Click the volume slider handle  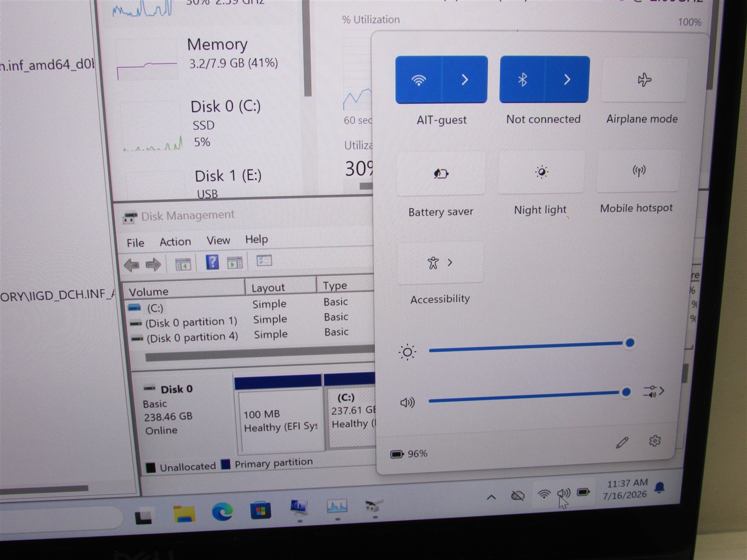[627, 392]
